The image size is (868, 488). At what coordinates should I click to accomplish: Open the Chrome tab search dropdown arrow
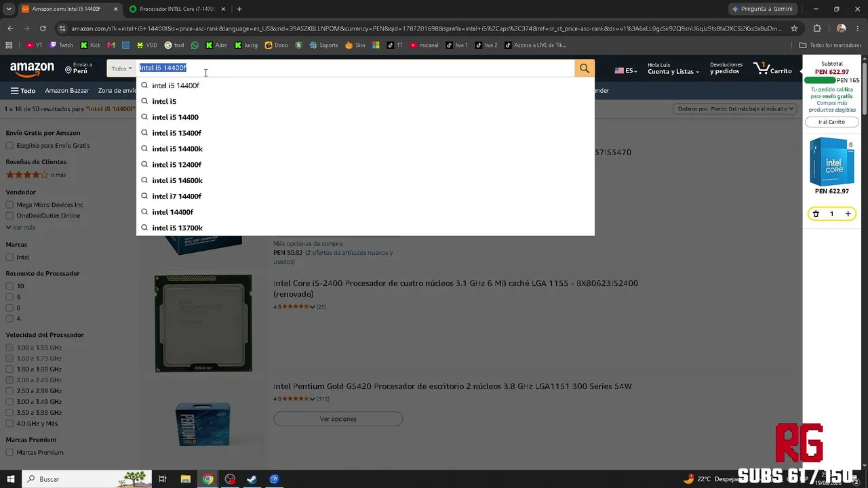(x=9, y=9)
